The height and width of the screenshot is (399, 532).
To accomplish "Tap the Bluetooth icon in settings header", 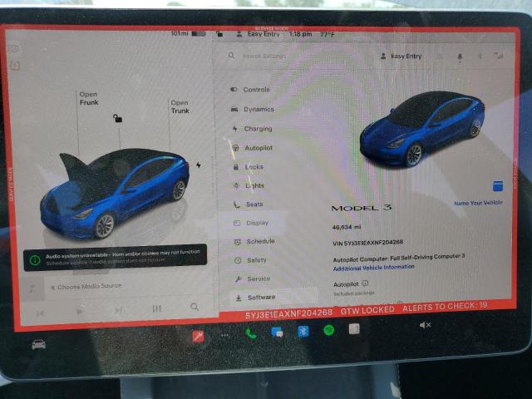I will [480, 56].
